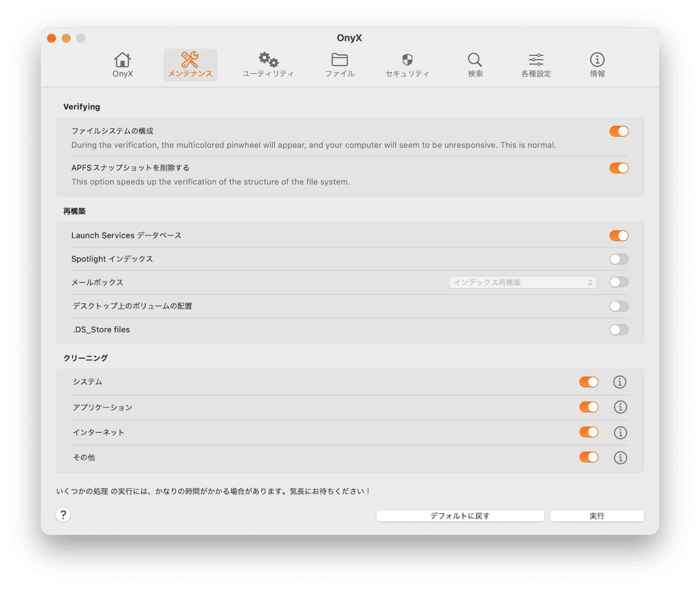
Task: Click the 実行 button
Action: tap(596, 516)
